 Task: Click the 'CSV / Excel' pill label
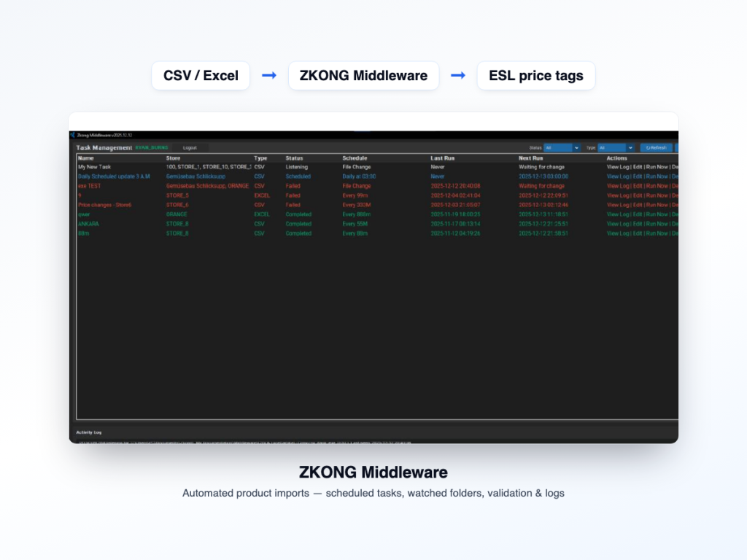(201, 76)
